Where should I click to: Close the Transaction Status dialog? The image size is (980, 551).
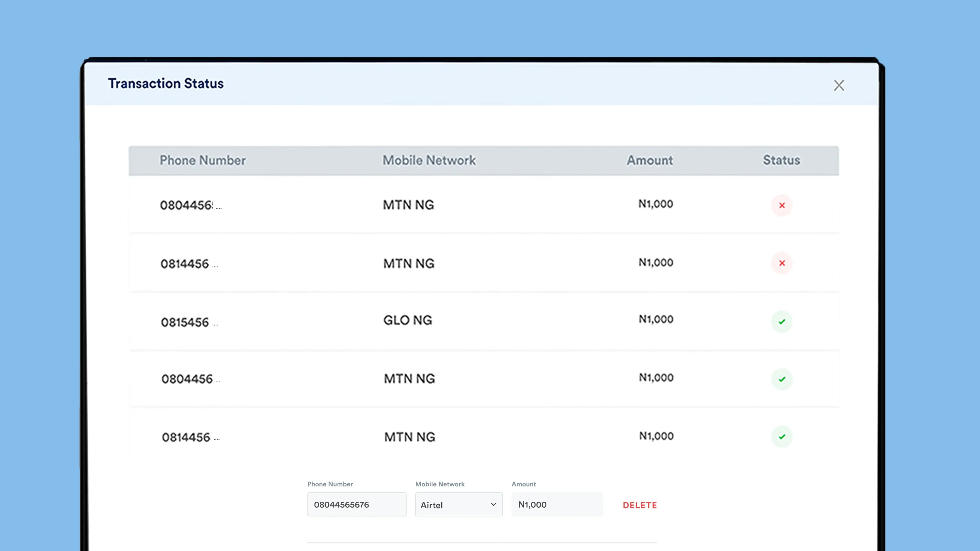pyautogui.click(x=839, y=85)
